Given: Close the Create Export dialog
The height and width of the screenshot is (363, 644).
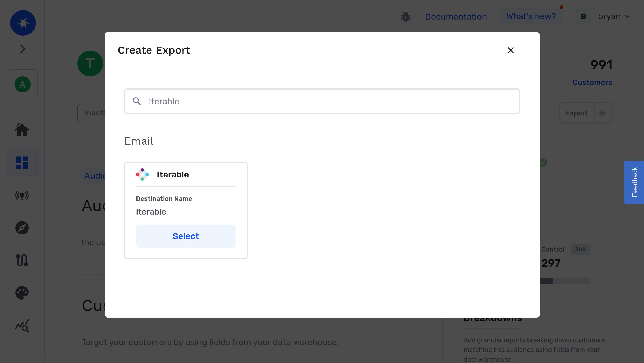Looking at the screenshot, I should coord(511,50).
